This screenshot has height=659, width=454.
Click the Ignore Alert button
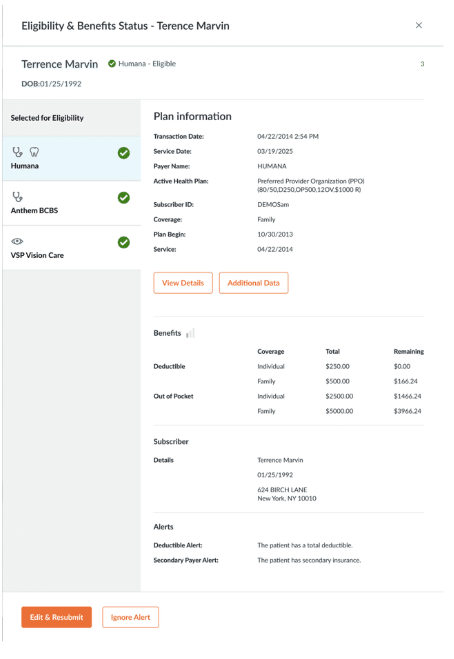tap(130, 617)
